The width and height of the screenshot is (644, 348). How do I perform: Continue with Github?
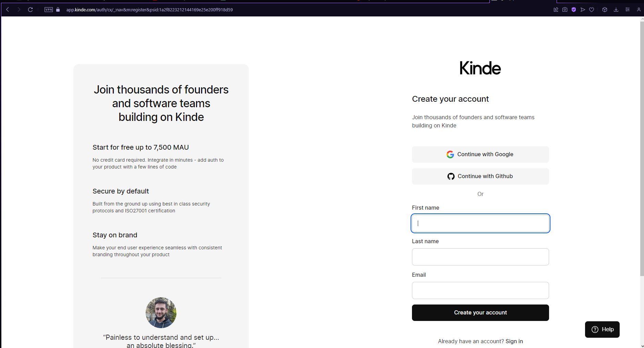480,176
